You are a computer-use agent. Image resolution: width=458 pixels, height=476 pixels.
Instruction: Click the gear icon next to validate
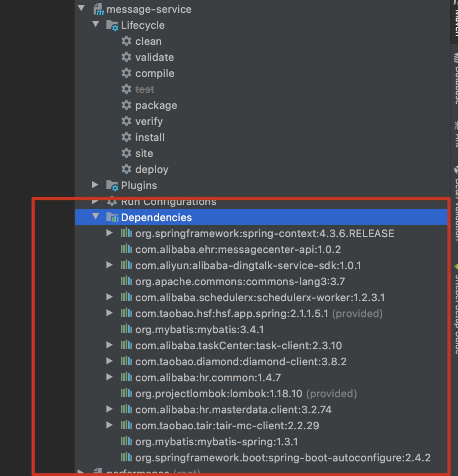coord(126,57)
